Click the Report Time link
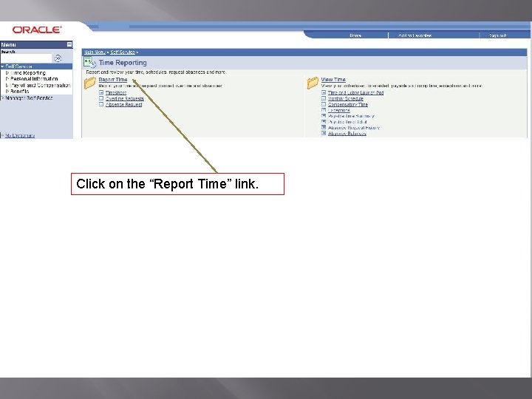532x399 pixels. [113, 79]
